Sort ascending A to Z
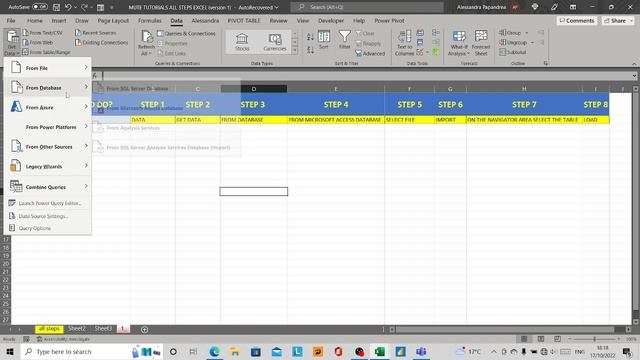Screen dimensions: 640x360 click(x=310, y=37)
